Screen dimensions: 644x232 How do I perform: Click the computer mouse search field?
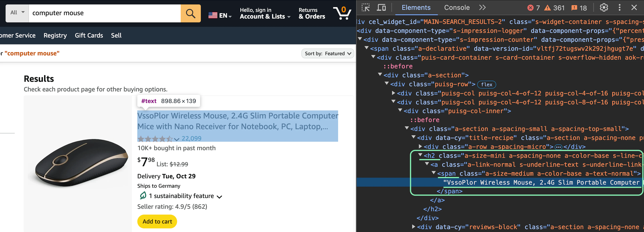[x=104, y=13]
